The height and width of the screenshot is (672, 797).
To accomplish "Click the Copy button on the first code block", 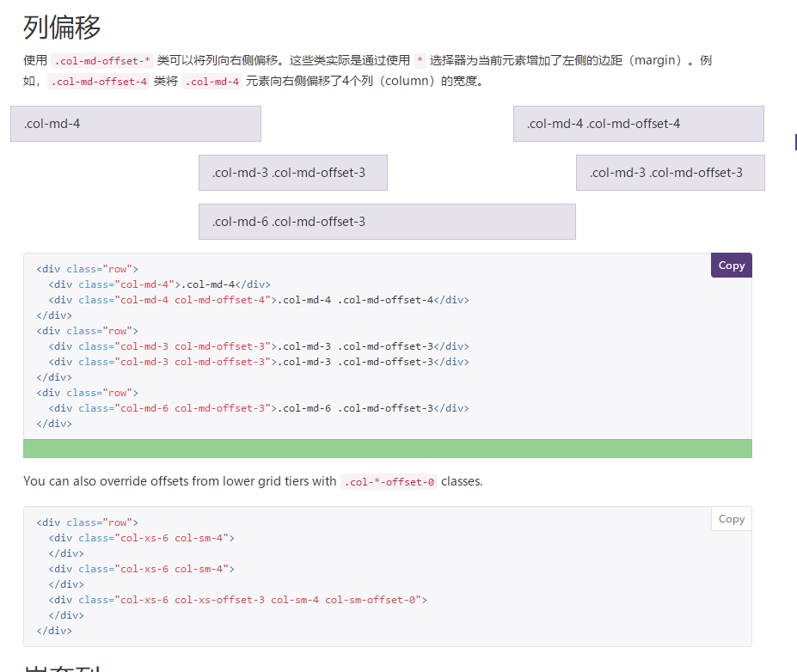I will tap(730, 265).
